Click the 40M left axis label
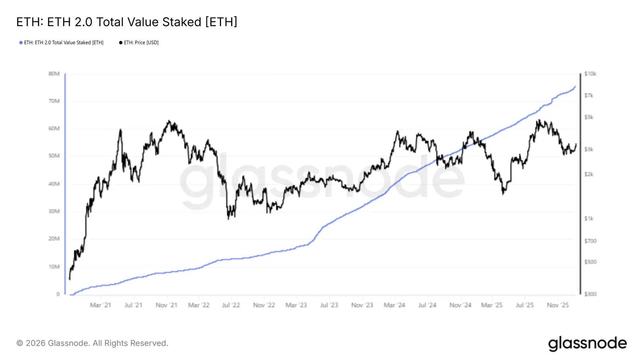The height and width of the screenshot is (362, 644). pyautogui.click(x=54, y=184)
